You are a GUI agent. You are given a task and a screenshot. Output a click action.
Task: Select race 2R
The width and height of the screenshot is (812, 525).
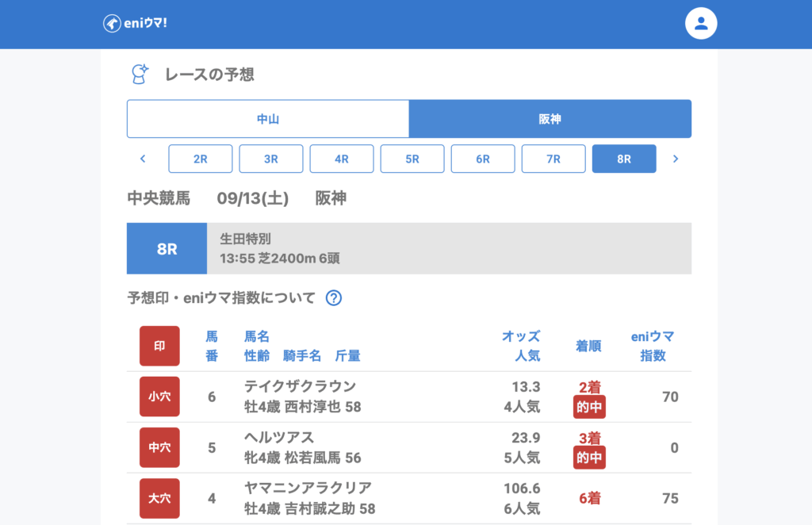pyautogui.click(x=201, y=159)
